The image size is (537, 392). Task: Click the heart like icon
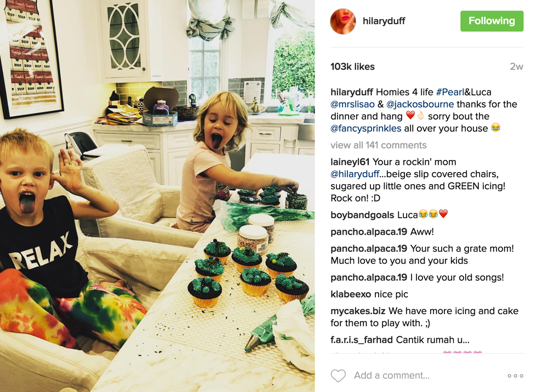click(x=338, y=376)
